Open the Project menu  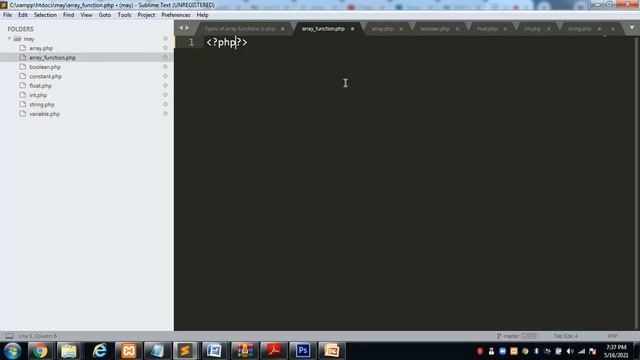(x=146, y=15)
